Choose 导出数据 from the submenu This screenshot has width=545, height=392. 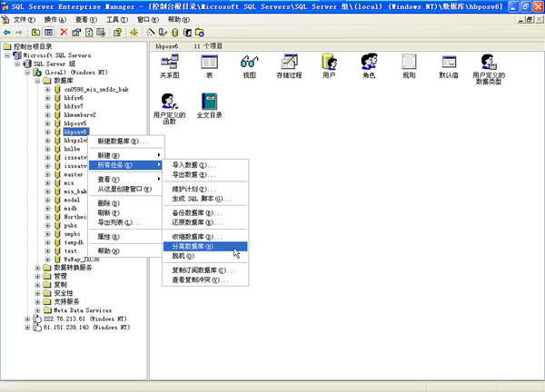coord(205,174)
